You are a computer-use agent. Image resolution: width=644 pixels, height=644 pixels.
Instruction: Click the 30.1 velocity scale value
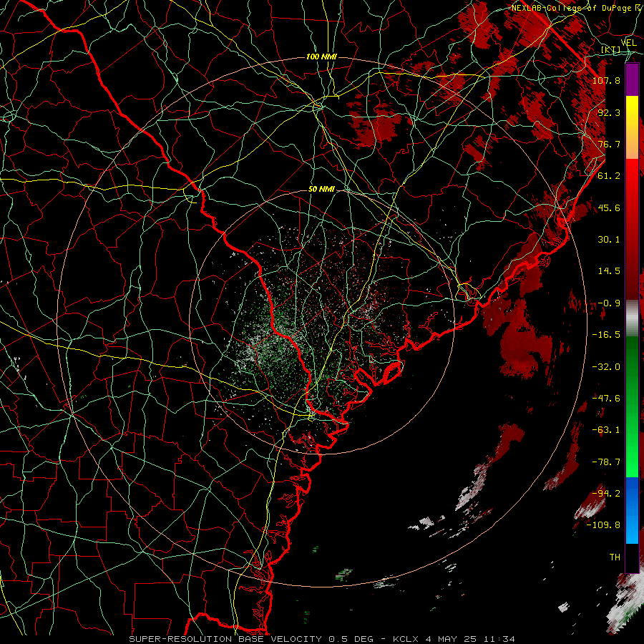coord(609,240)
